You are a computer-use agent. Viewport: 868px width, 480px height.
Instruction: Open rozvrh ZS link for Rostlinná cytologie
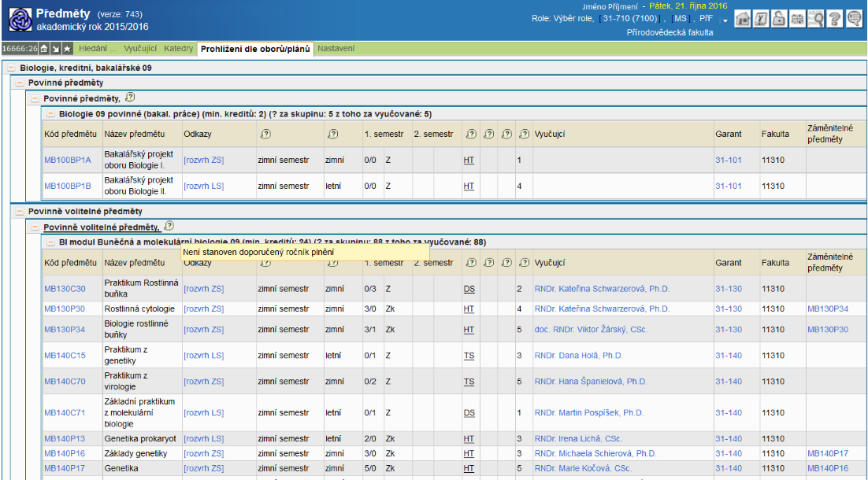203,309
